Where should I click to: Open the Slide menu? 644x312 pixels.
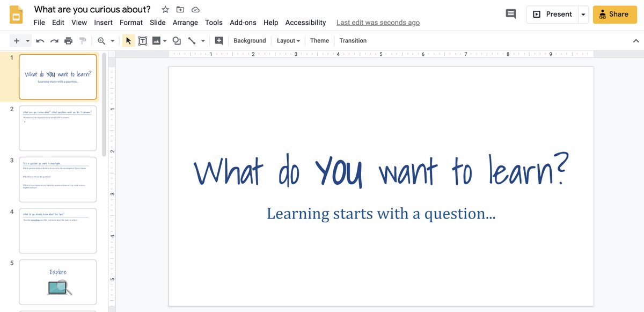tap(157, 23)
